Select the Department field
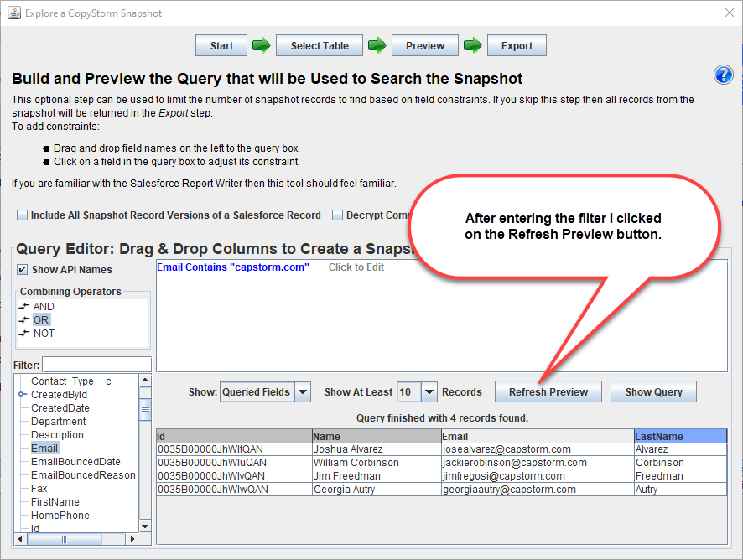The height and width of the screenshot is (560, 743). [x=59, y=421]
